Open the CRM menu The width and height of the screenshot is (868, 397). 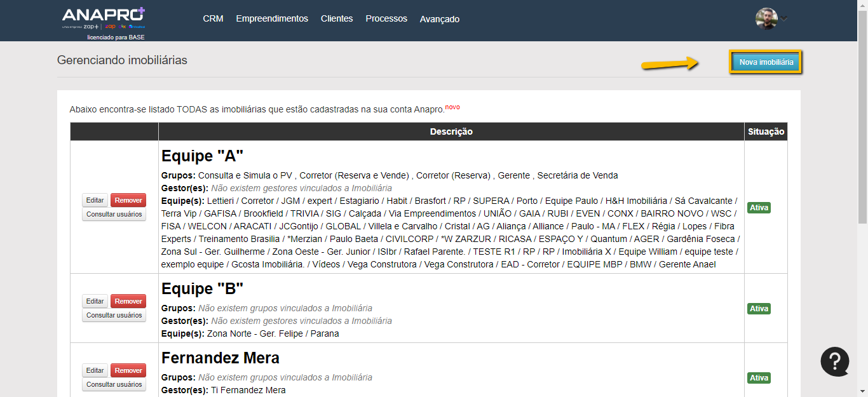[213, 19]
